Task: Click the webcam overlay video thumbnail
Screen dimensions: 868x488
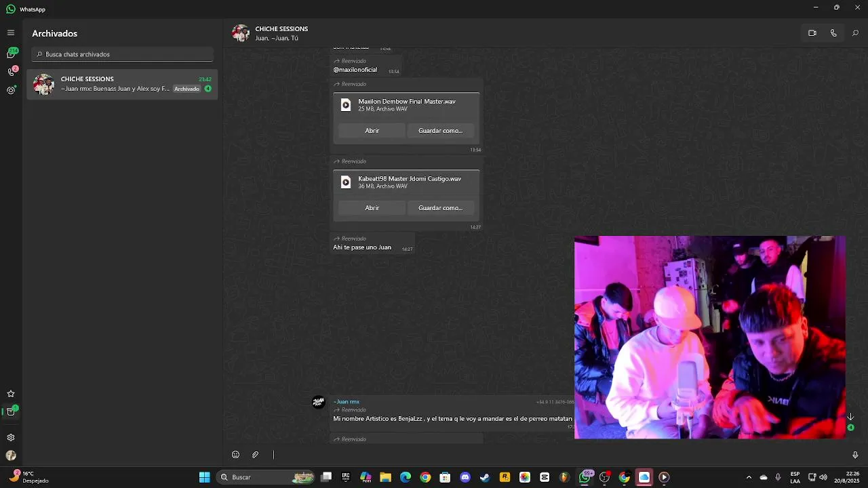Action: [709, 338]
